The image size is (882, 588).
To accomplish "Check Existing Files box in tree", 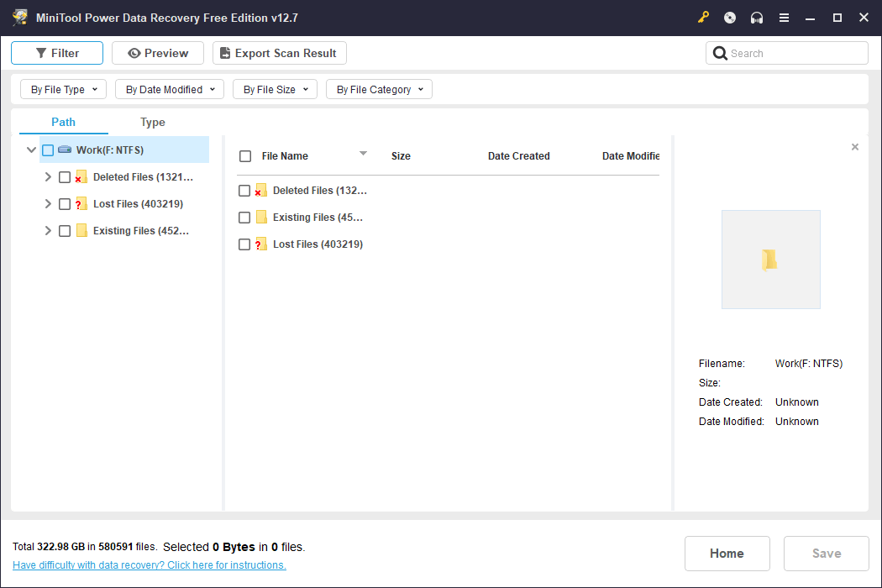I will [x=65, y=231].
